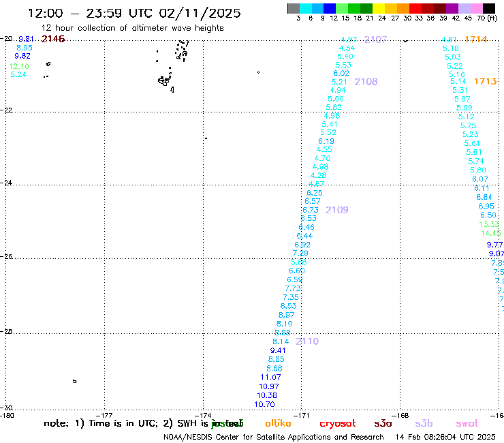
Task: Click the '12 hour collection of altimeter wave heights' subtitle
Action: 132,28
